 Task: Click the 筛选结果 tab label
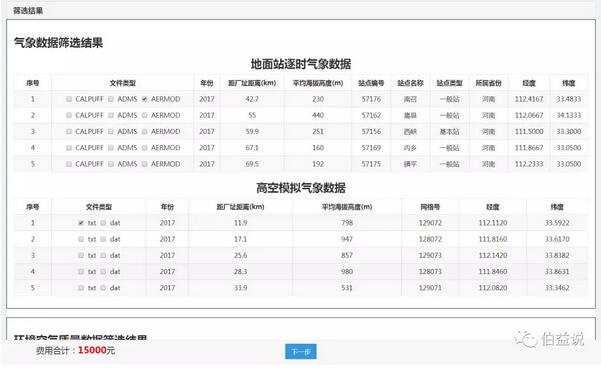click(28, 11)
